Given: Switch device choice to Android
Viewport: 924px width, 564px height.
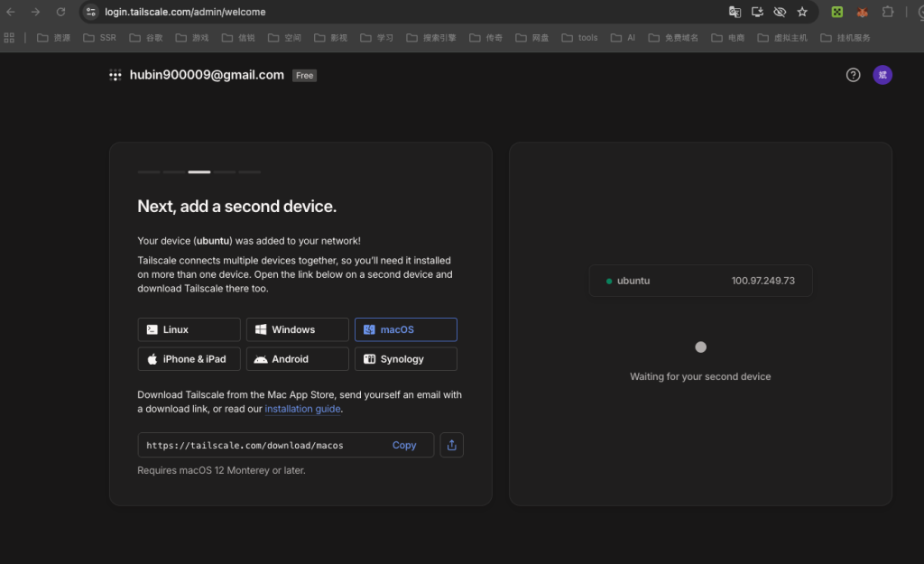Looking at the screenshot, I should (297, 358).
